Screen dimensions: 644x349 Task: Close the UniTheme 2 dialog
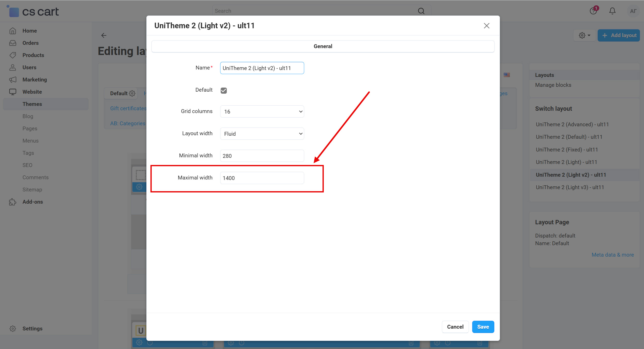[486, 26]
